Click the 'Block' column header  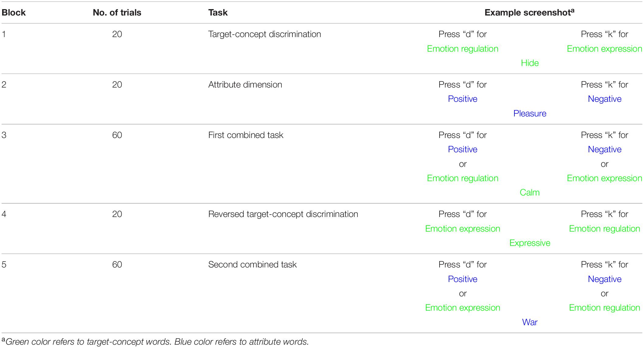14,12
